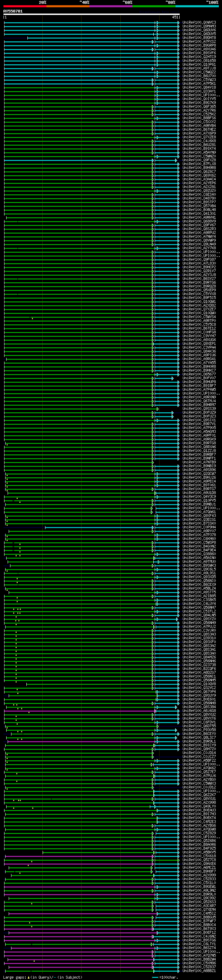This screenshot has width=222, height=980.
Task: Click hit UniRef100_B7FWF7
Action: click(x=199, y=921)
